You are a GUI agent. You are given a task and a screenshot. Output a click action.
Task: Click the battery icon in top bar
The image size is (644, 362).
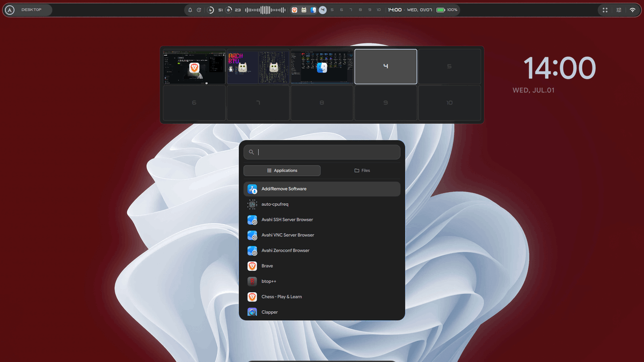441,10
